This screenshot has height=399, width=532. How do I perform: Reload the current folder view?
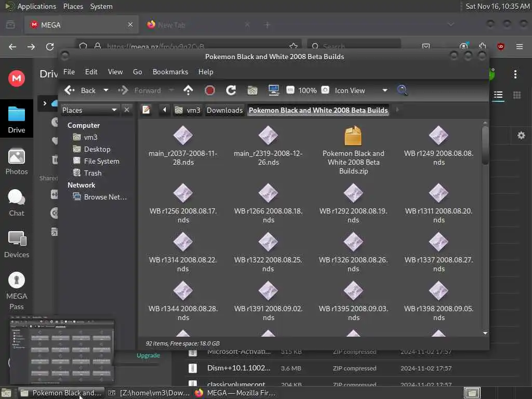point(231,90)
